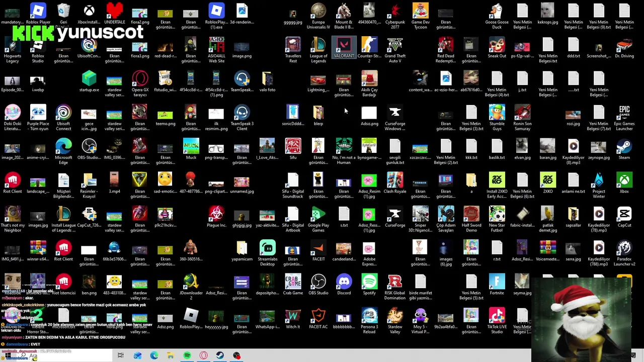Select That's not my Neighbor icon
644x362 pixels.
point(13,219)
